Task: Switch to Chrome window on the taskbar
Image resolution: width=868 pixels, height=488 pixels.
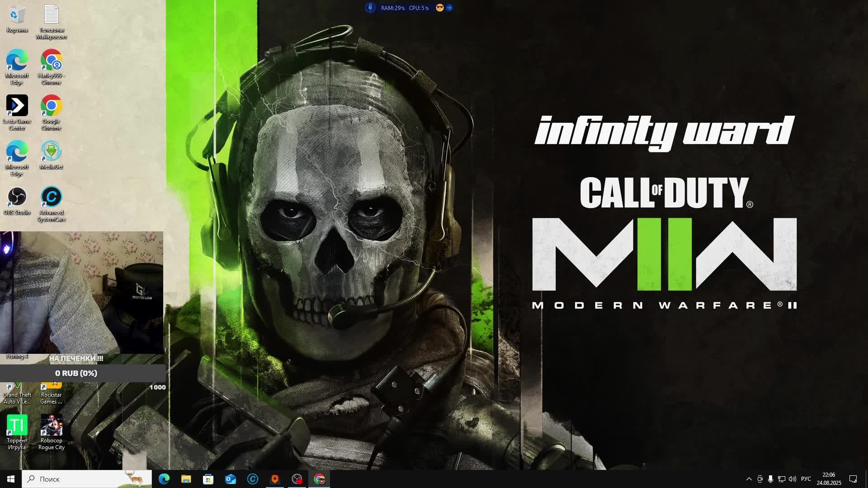Action: [x=319, y=479]
